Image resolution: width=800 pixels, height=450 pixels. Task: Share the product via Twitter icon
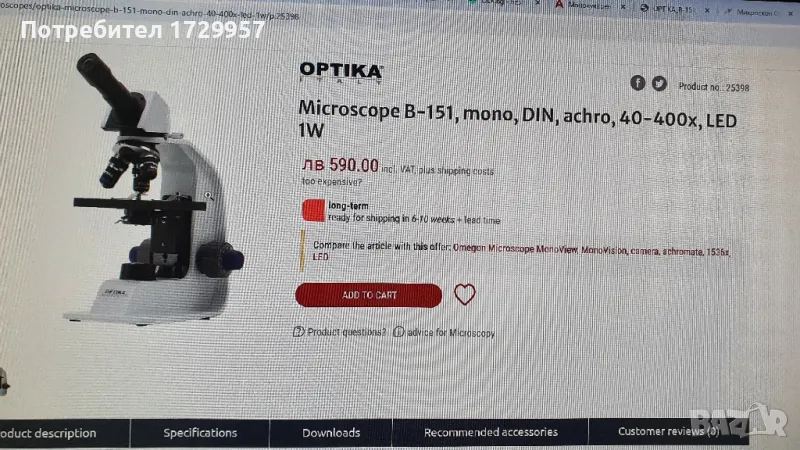659,83
